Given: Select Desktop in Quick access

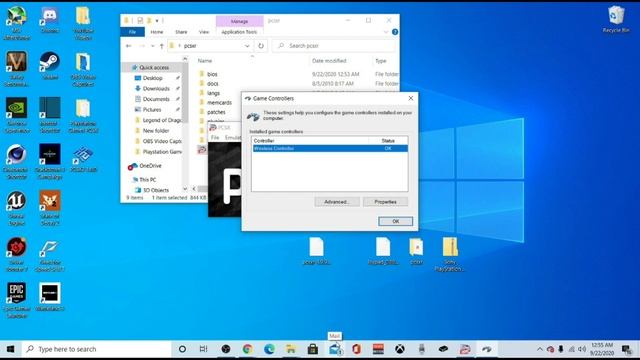Looking at the screenshot, I should (x=153, y=78).
